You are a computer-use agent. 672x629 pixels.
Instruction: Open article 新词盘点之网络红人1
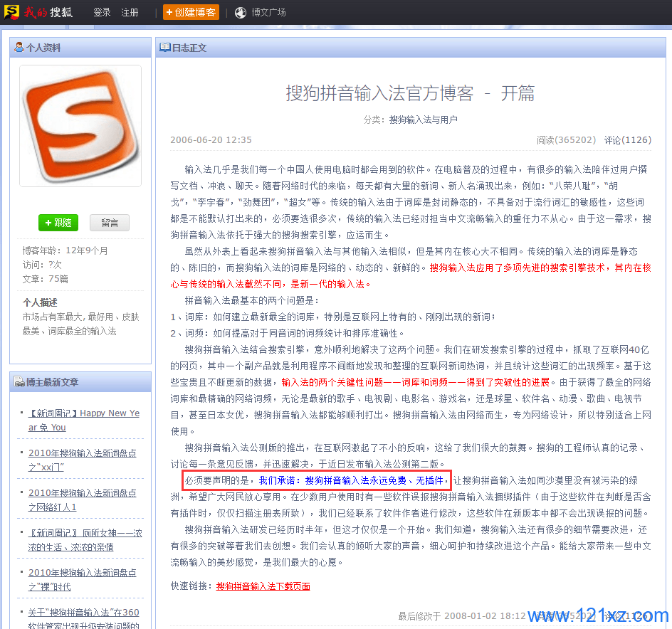(83, 500)
